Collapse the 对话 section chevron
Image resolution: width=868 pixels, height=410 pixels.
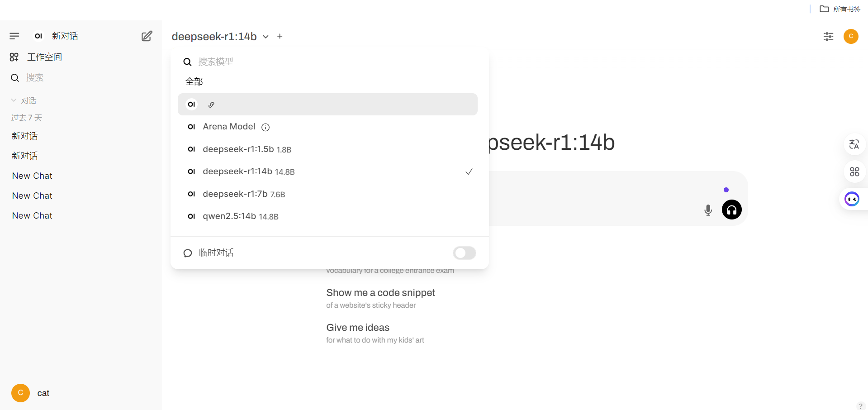14,100
